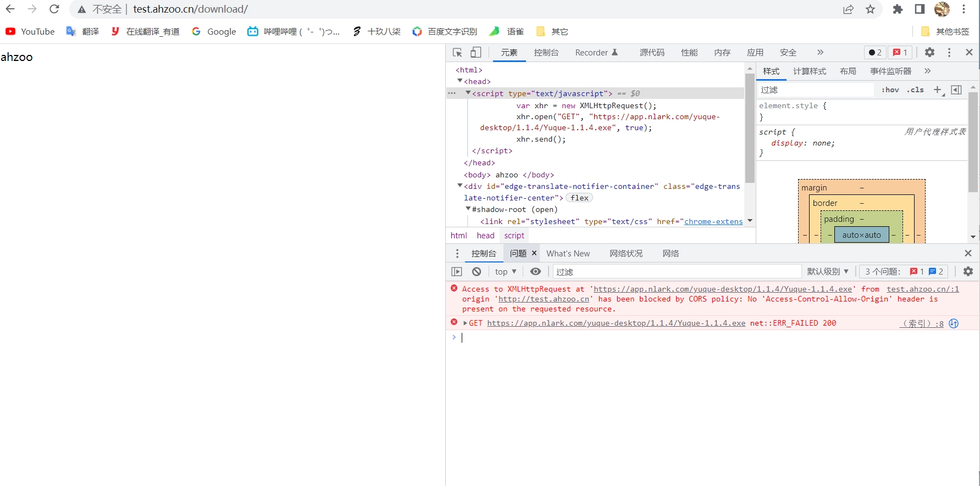This screenshot has width=980, height=486.
Task: Collapse the script tag tree node
Action: pos(468,93)
